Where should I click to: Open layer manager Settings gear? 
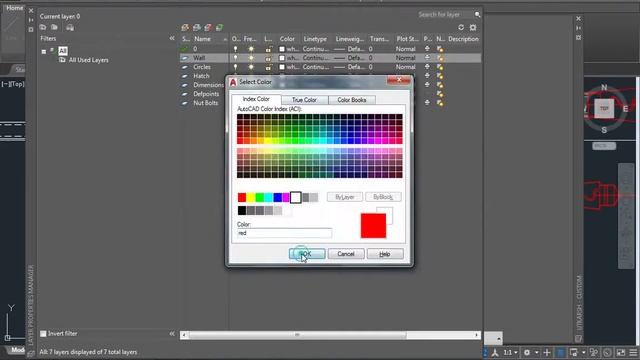click(x=473, y=27)
